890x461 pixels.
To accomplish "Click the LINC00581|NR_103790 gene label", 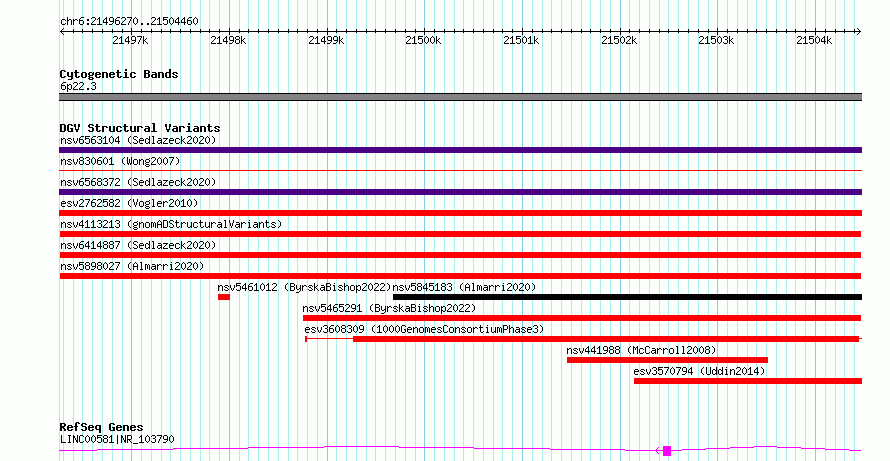I will [x=117, y=439].
